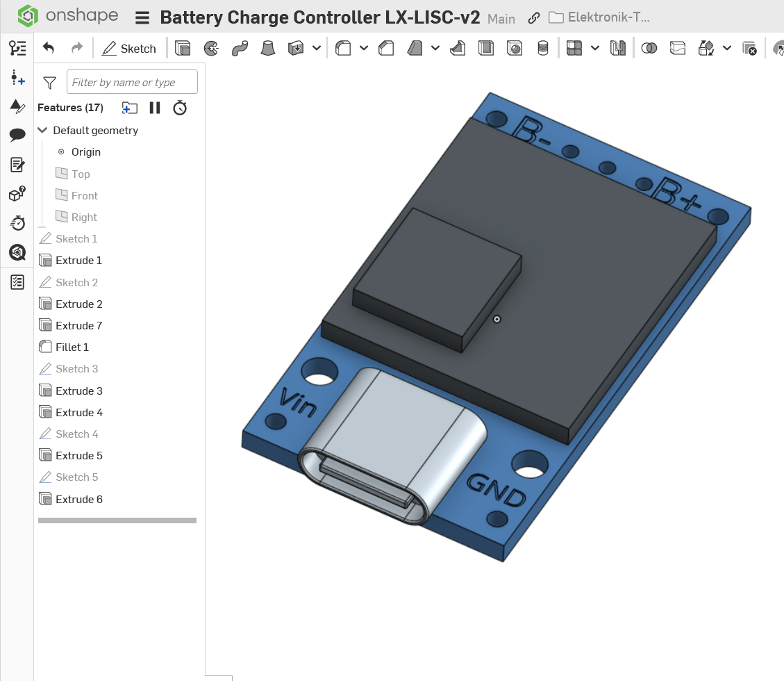Add a new feature folder

pyautogui.click(x=129, y=108)
